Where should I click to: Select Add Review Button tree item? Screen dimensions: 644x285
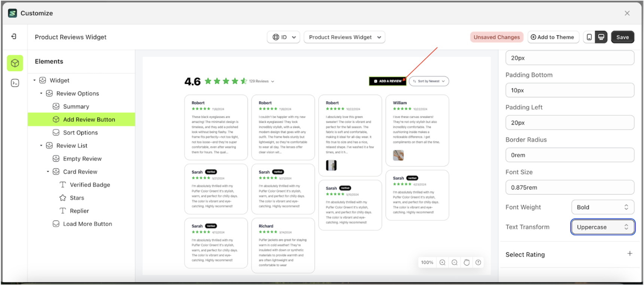[81, 120]
